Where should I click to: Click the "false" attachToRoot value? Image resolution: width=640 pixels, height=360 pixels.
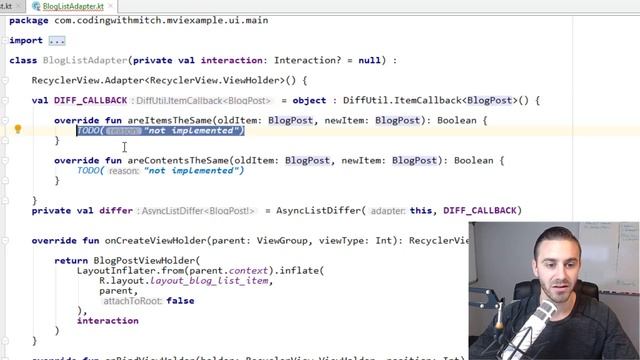point(180,301)
